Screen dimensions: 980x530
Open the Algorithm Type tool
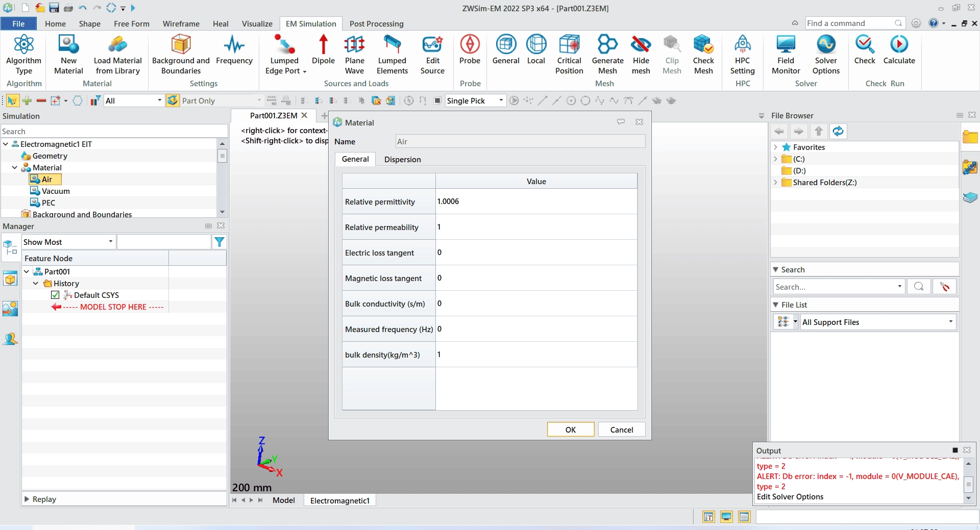(x=23, y=55)
